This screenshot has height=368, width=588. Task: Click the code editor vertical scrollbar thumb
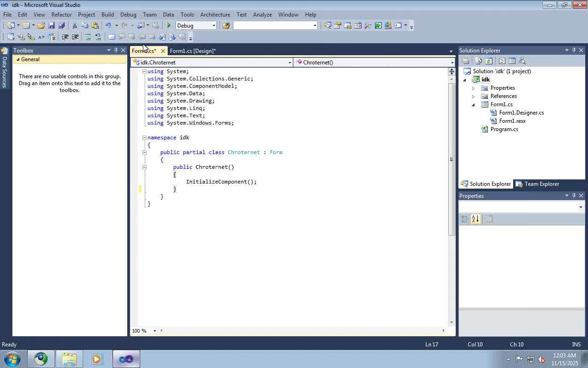[x=452, y=159]
